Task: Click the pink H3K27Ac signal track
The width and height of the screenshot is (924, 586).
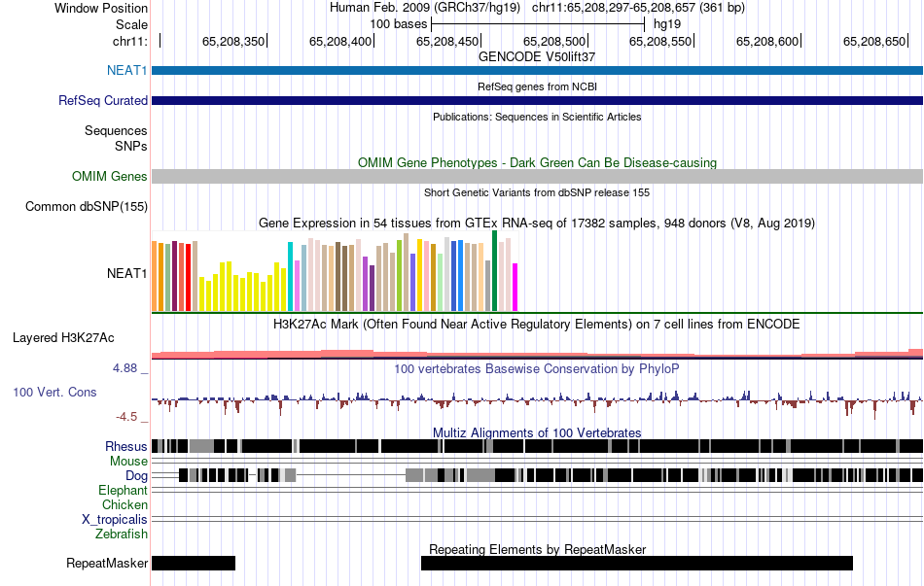Action: click(538, 354)
